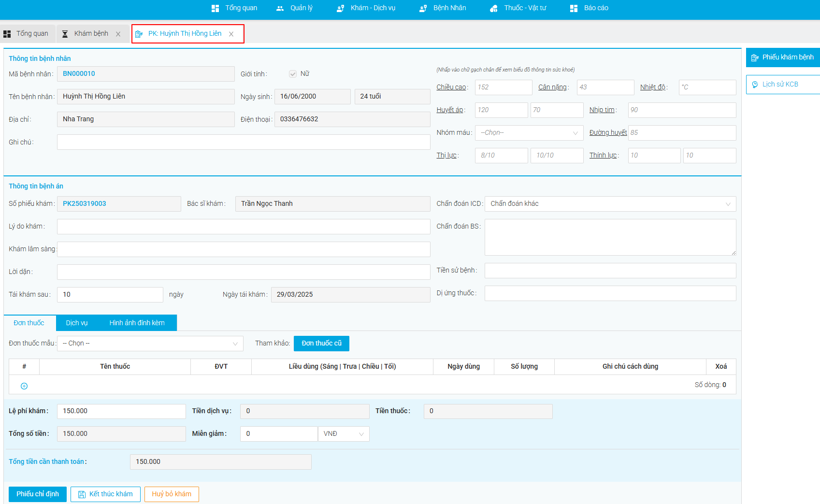Click the Quản lý people icon

[280, 8]
